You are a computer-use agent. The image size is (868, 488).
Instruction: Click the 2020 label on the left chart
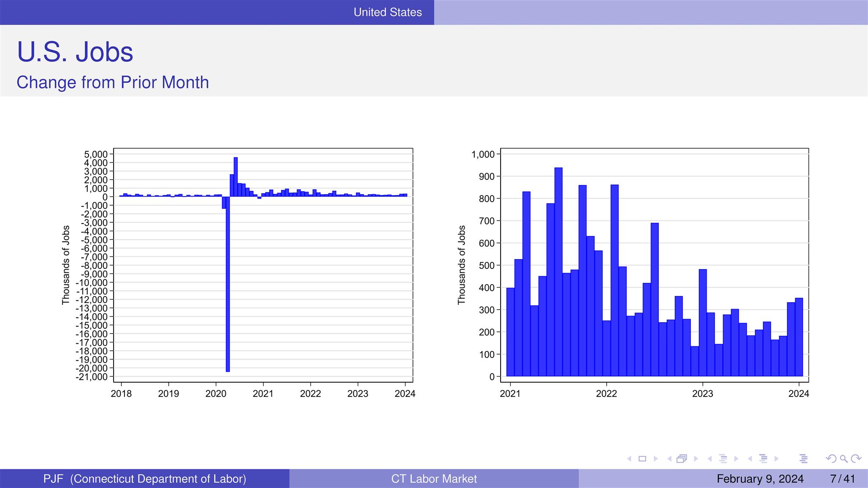216,394
